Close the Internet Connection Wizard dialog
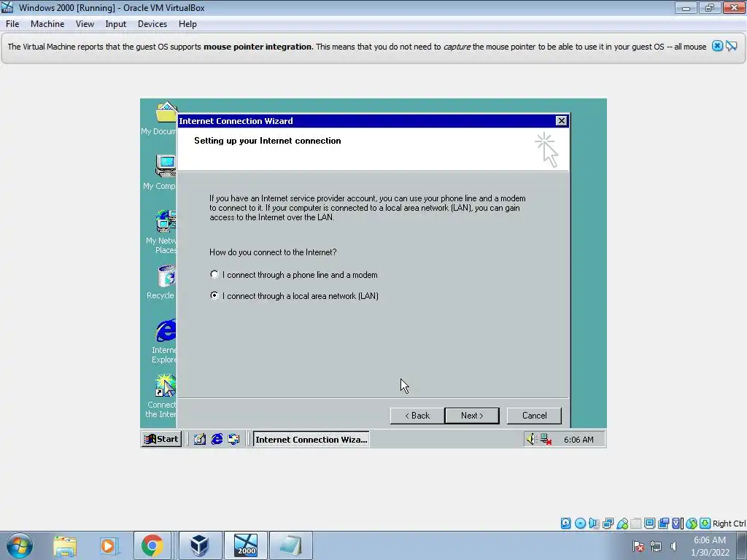This screenshot has width=747, height=560. click(x=561, y=121)
